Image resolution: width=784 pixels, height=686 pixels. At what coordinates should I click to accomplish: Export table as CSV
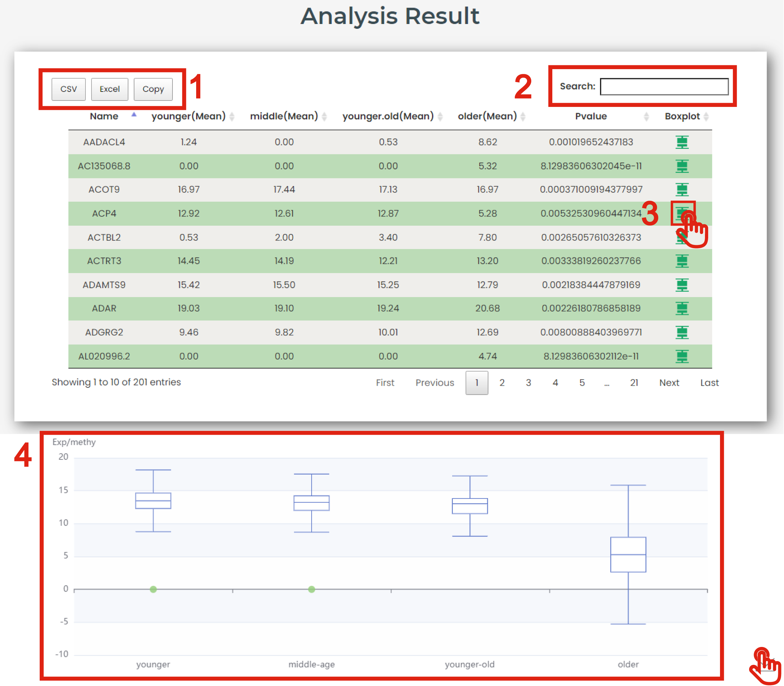click(68, 89)
